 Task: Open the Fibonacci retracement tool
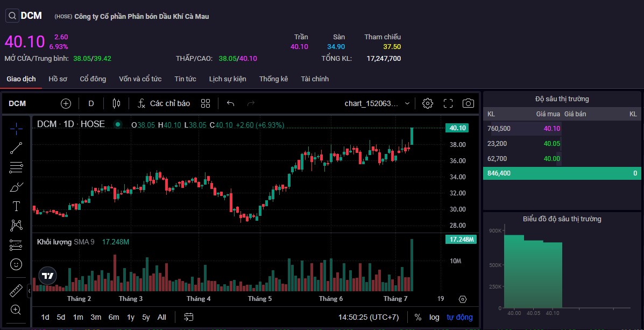tap(16, 167)
